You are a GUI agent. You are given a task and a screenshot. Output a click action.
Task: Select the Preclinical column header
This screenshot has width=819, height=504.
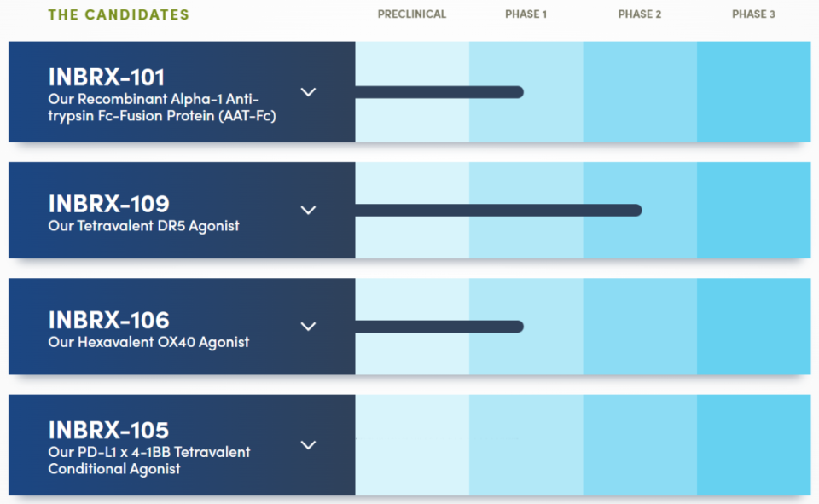pyautogui.click(x=412, y=14)
